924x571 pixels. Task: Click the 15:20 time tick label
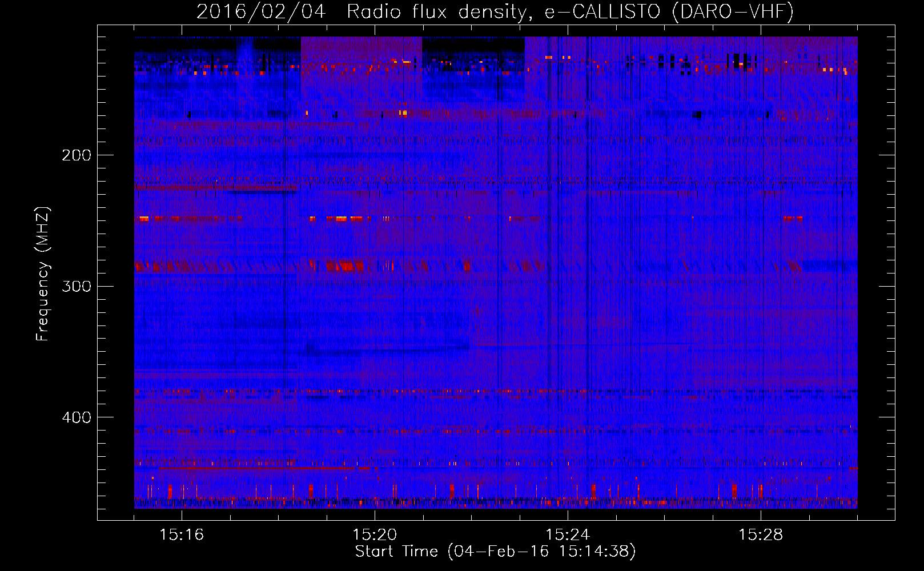pos(375,534)
